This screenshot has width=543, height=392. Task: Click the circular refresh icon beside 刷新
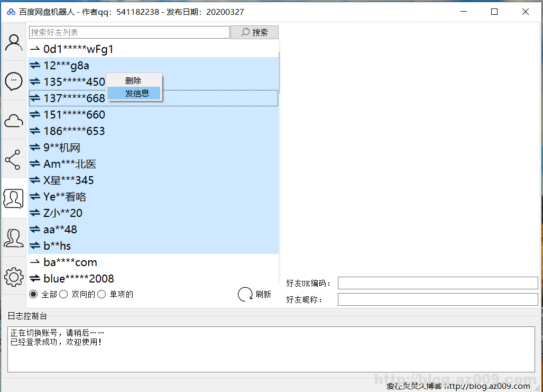[245, 295]
